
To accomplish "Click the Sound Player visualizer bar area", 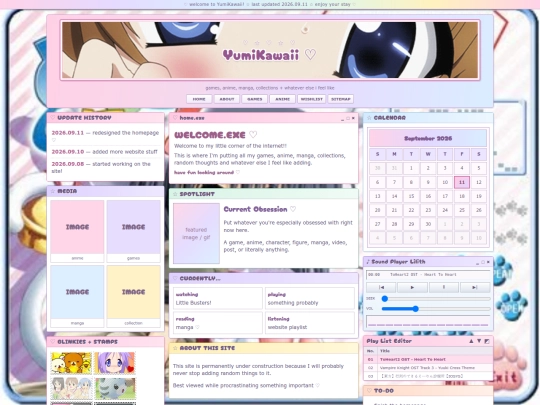I will (x=428, y=322).
